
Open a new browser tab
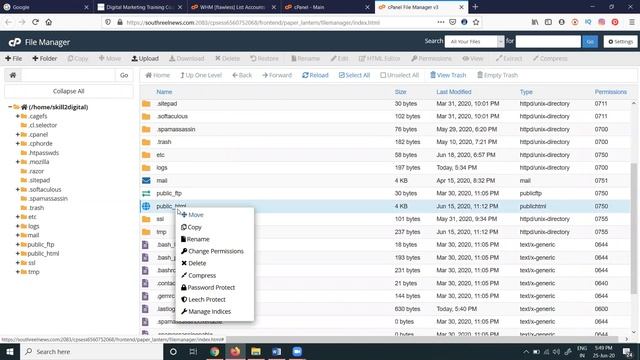pos(475,7)
